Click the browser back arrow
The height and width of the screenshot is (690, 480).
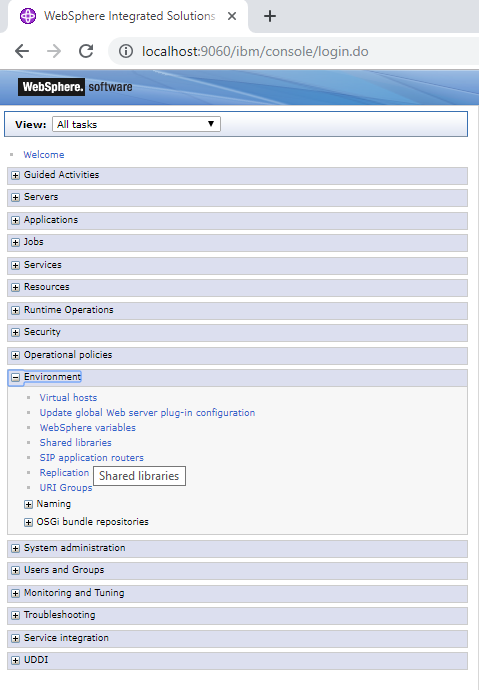[x=22, y=51]
